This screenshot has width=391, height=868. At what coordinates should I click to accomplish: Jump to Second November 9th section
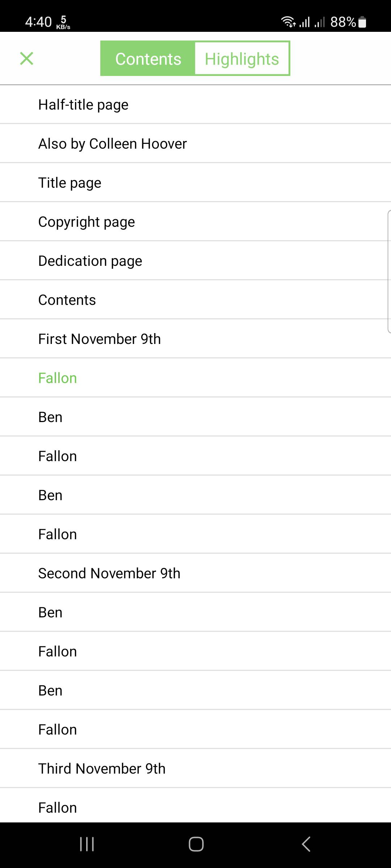(195, 573)
